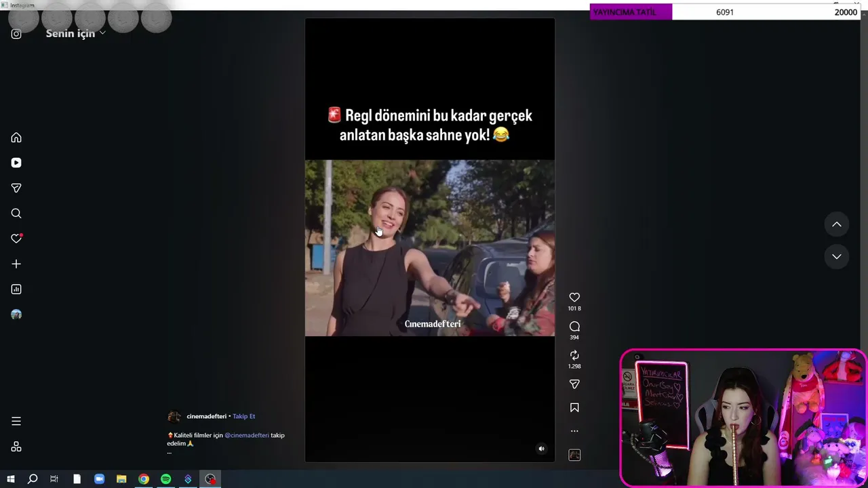The height and width of the screenshot is (488, 868).
Task: Click the @cinemadefteri mention in caption
Action: coord(247,435)
